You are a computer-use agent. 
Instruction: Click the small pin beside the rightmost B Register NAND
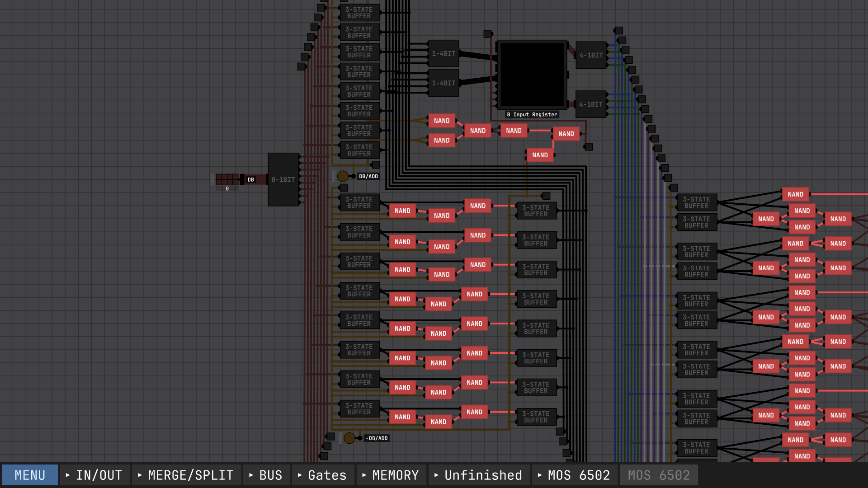click(x=589, y=147)
